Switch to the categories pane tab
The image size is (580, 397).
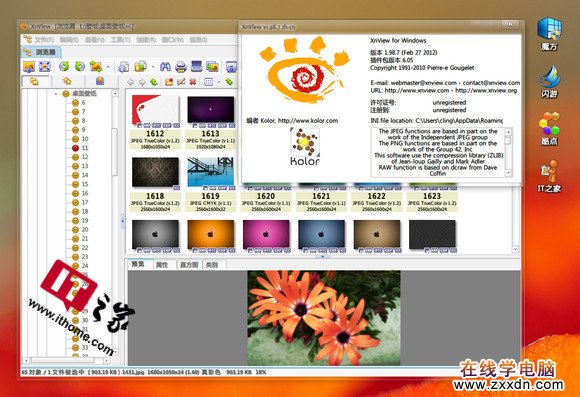coord(100,81)
